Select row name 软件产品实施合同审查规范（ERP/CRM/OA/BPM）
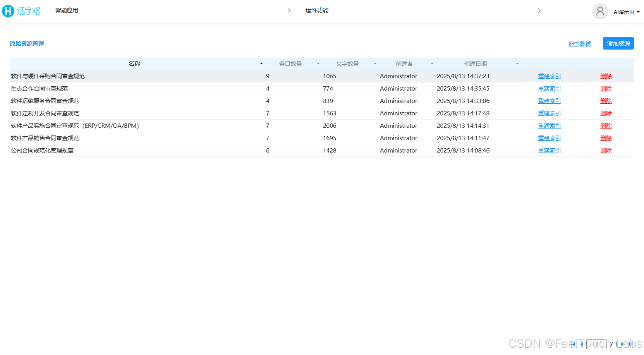This screenshot has height=355, width=644. pyautogui.click(x=75, y=126)
